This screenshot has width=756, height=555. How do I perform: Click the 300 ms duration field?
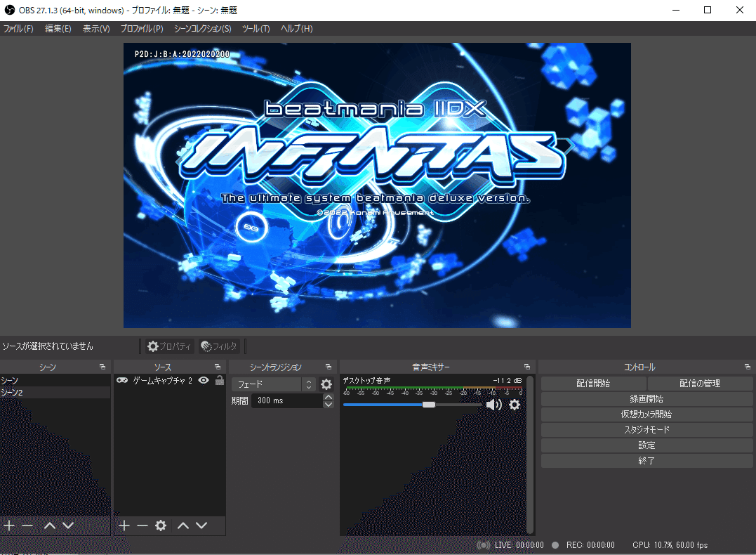[287, 400]
